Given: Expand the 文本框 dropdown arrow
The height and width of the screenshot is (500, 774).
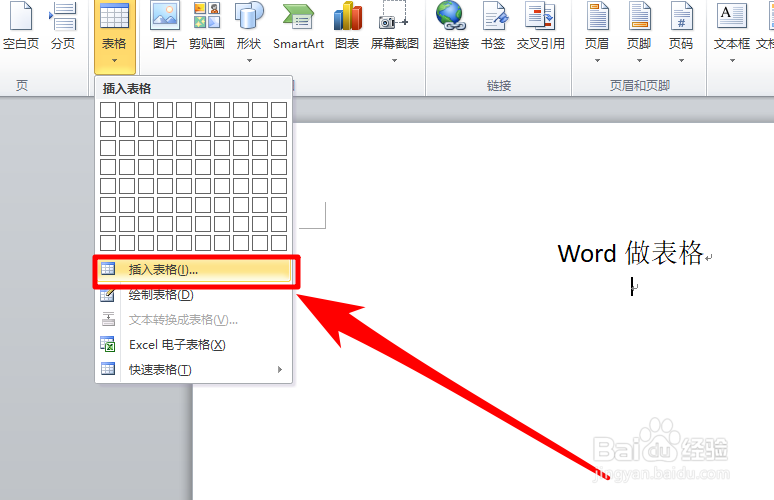Looking at the screenshot, I should tap(732, 61).
